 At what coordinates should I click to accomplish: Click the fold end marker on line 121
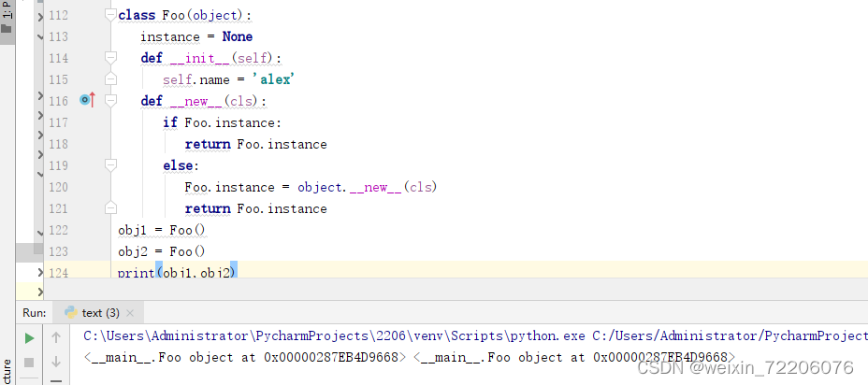point(110,208)
